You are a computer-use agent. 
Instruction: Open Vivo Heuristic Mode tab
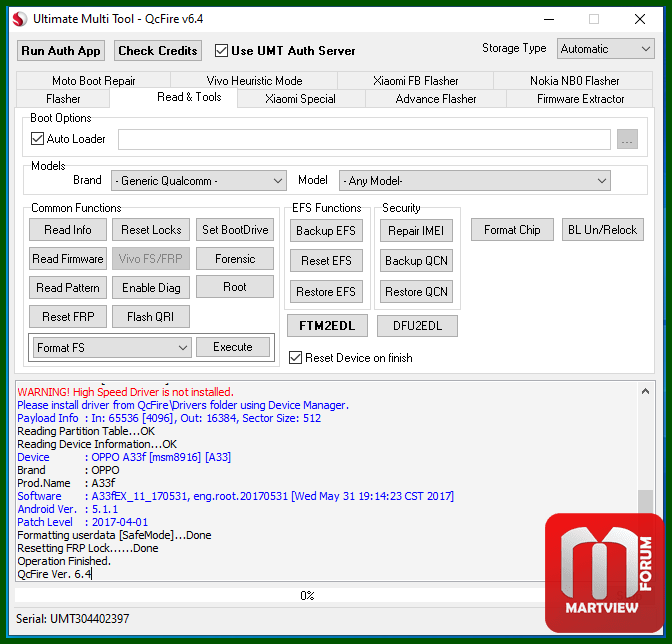tap(254, 81)
